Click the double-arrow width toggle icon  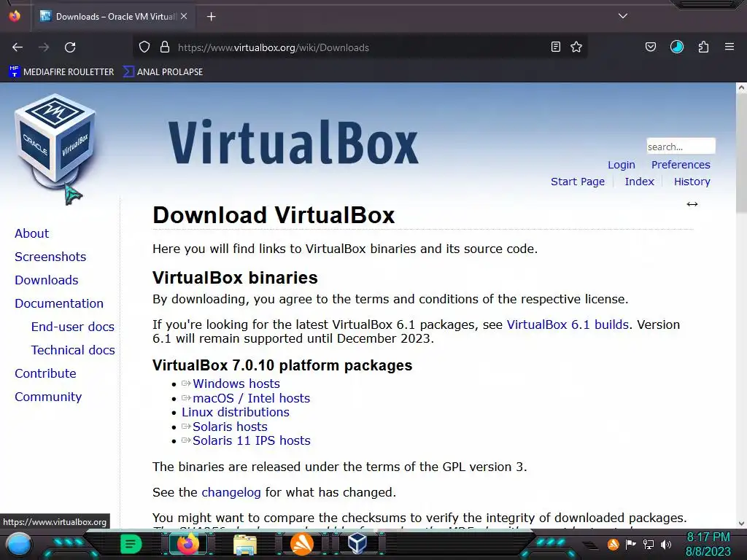pyautogui.click(x=692, y=204)
